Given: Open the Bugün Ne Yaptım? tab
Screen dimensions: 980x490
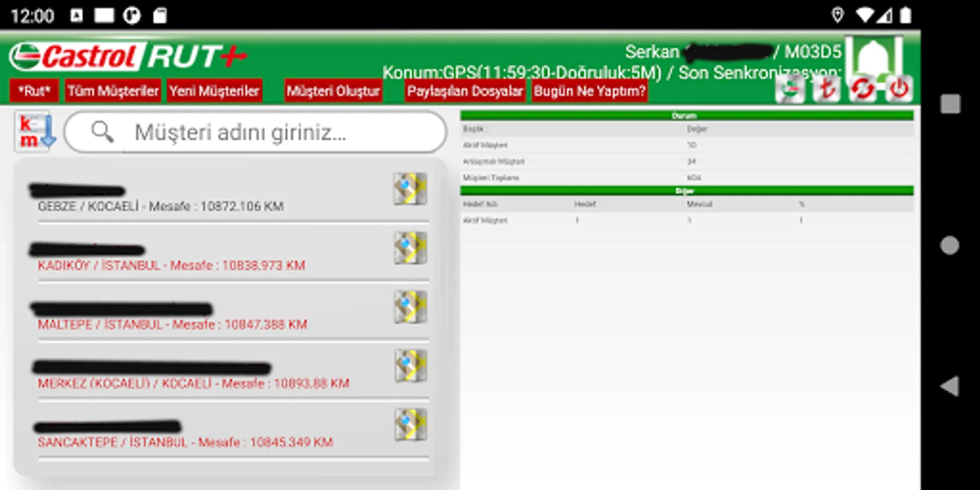Looking at the screenshot, I should pos(590,91).
